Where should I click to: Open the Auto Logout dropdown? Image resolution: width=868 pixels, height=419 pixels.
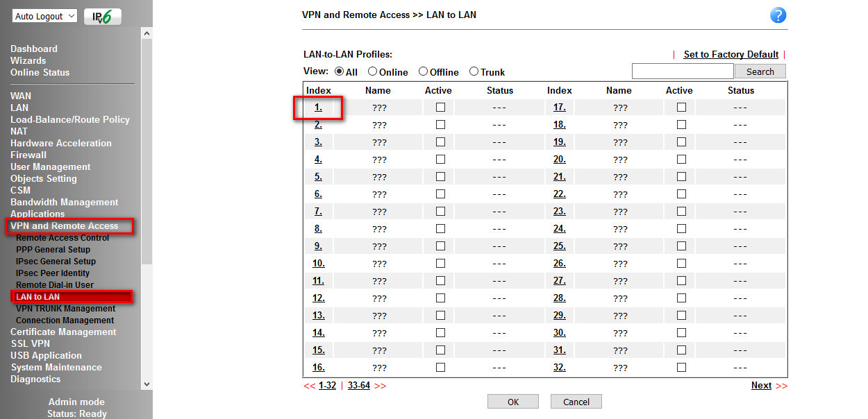[x=44, y=16]
